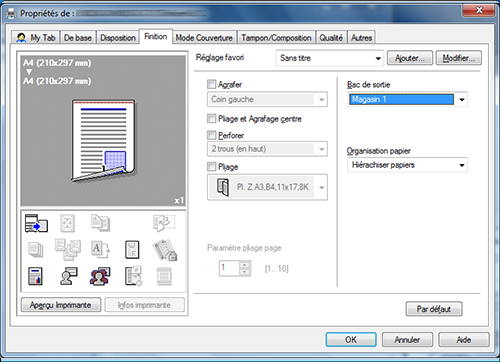Check the Pliage checkbox
The height and width of the screenshot is (362, 500).
[x=211, y=166]
